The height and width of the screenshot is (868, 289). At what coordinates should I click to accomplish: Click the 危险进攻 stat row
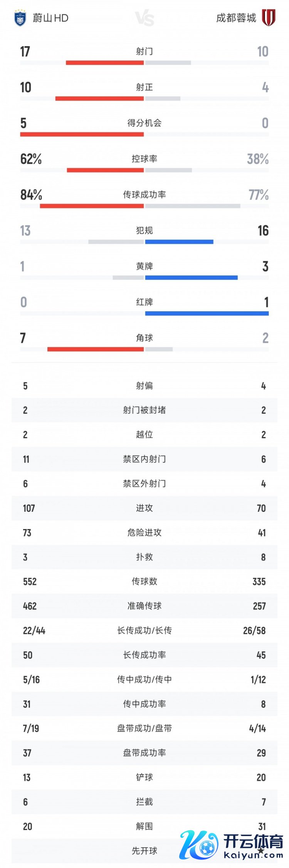click(x=144, y=532)
